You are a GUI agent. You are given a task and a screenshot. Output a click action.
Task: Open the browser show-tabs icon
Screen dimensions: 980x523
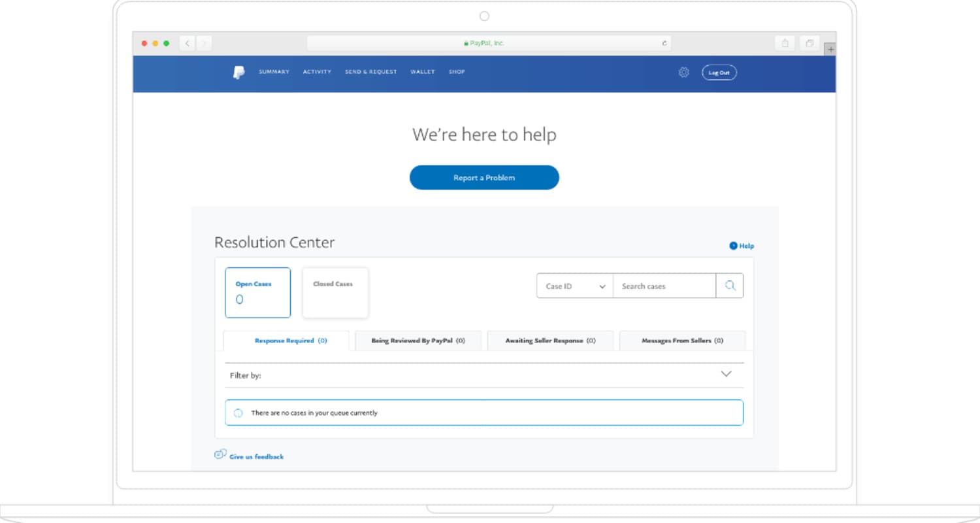click(x=809, y=43)
